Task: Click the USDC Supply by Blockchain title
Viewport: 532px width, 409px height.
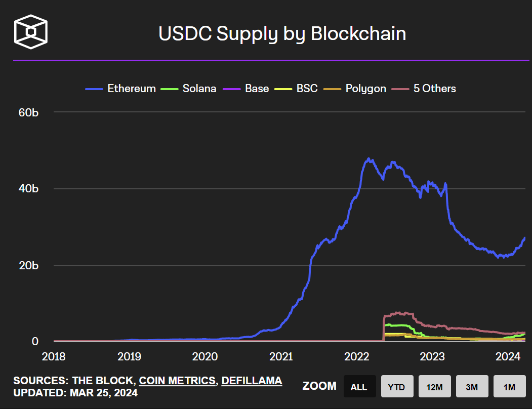Action: (282, 34)
